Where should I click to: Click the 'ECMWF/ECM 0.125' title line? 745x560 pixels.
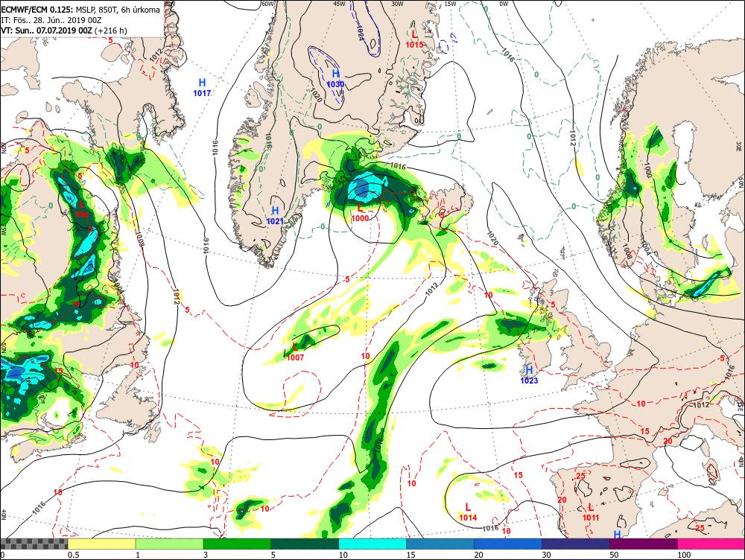point(80,9)
